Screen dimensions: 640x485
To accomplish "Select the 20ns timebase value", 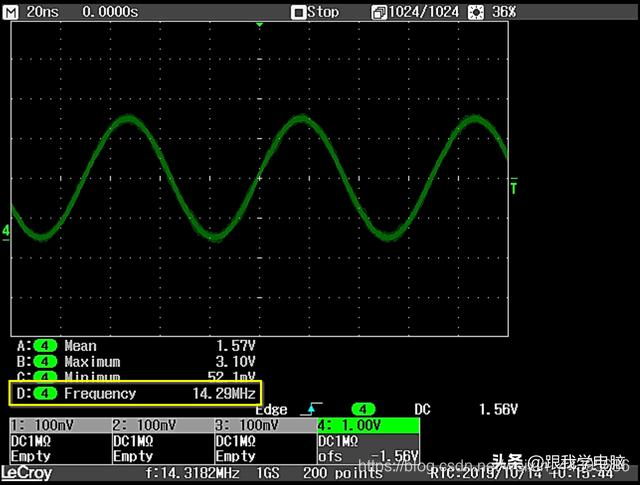I will (x=42, y=12).
